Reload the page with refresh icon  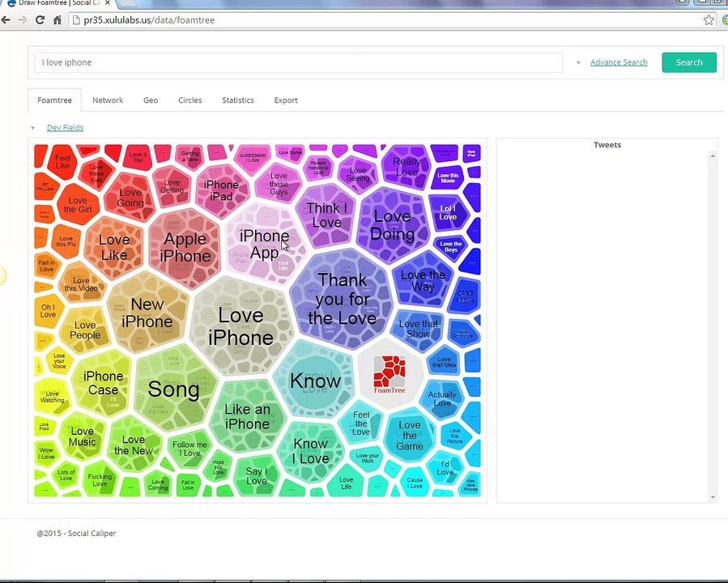click(x=40, y=20)
